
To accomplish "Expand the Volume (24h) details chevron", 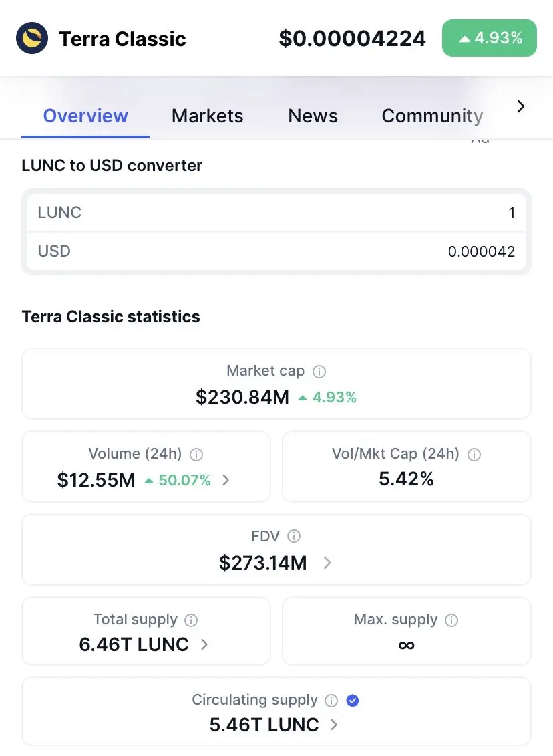I will tap(226, 480).
